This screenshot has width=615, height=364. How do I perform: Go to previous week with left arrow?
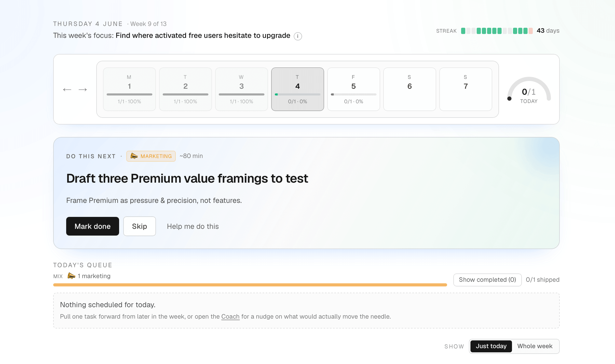(67, 90)
